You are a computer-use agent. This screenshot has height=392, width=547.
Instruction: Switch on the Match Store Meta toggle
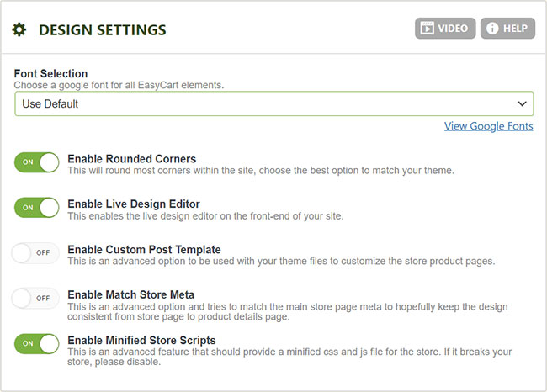click(x=37, y=298)
